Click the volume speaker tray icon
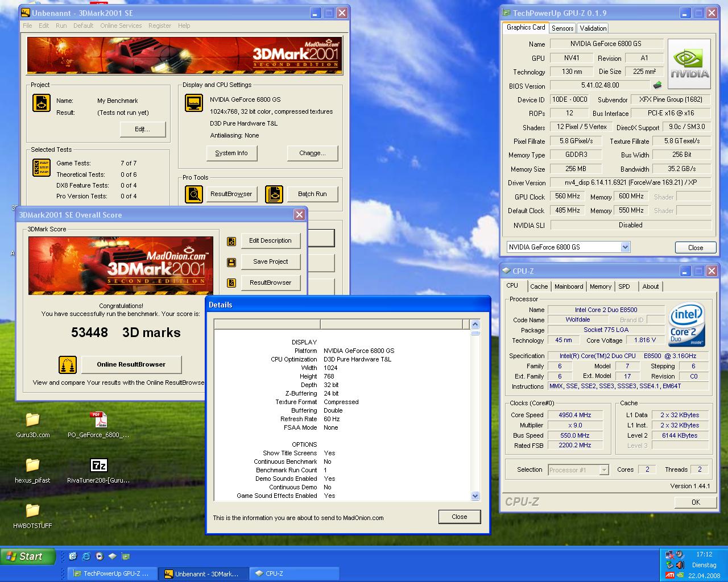 (x=679, y=565)
